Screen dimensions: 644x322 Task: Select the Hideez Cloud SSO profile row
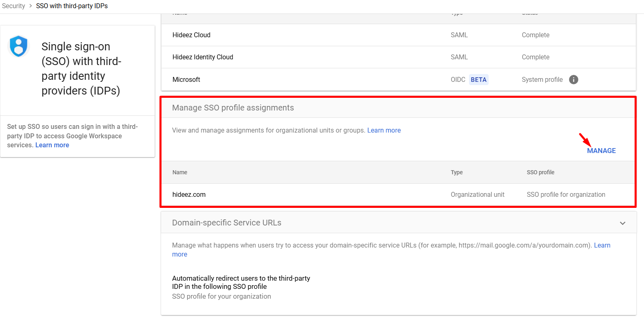(191, 35)
